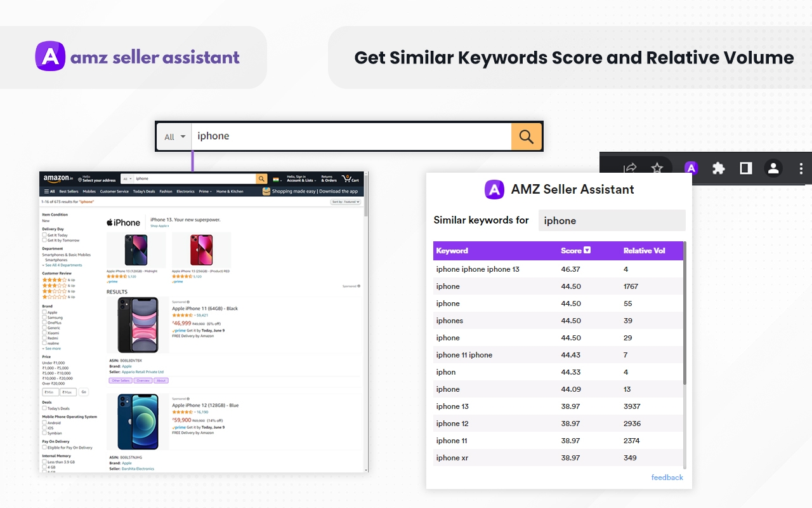Image resolution: width=812 pixels, height=508 pixels.
Task: Filter by 1 star & up
Action: (x=58, y=297)
